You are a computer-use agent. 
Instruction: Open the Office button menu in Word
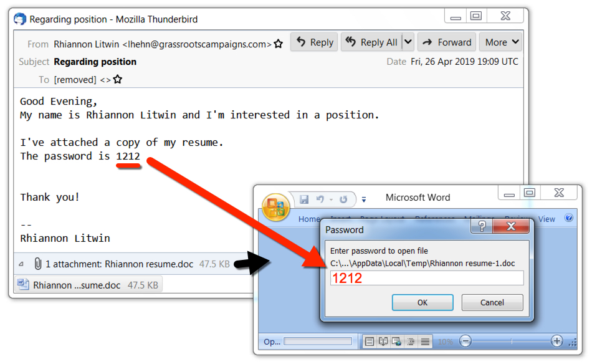coord(275,206)
